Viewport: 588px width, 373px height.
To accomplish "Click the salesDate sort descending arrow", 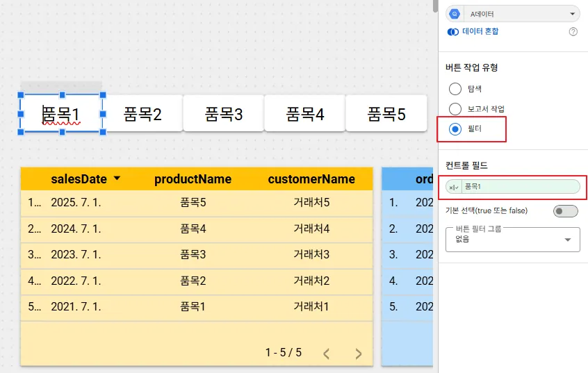I will (x=117, y=179).
